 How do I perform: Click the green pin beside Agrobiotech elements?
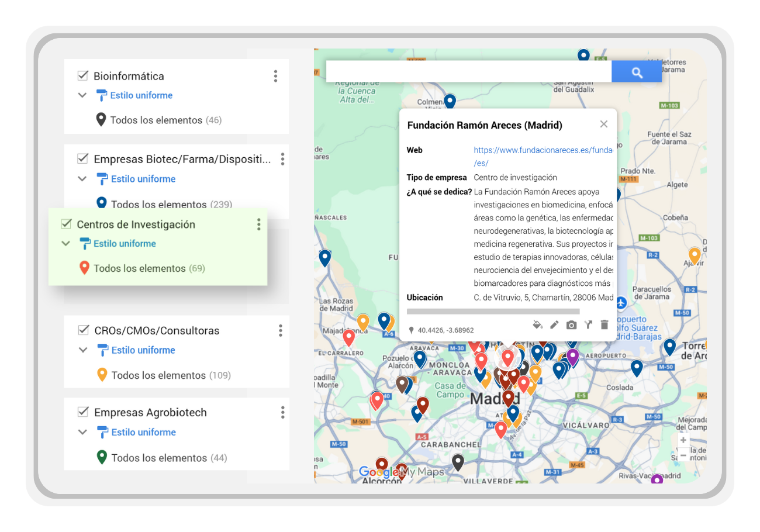(102, 457)
